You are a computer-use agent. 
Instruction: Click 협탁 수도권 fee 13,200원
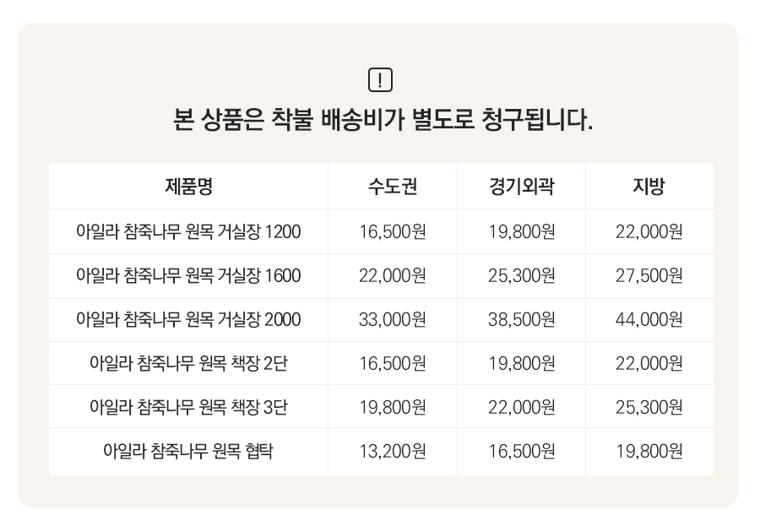[393, 452]
